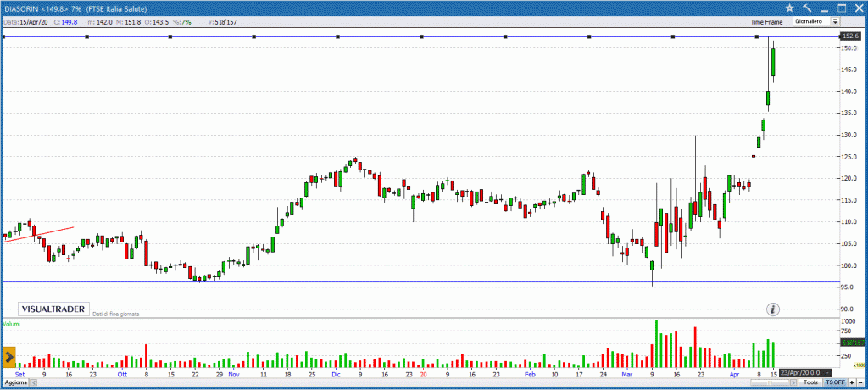Click the Volumi label in volume panel
The width and height of the screenshot is (868, 390).
coord(12,324)
